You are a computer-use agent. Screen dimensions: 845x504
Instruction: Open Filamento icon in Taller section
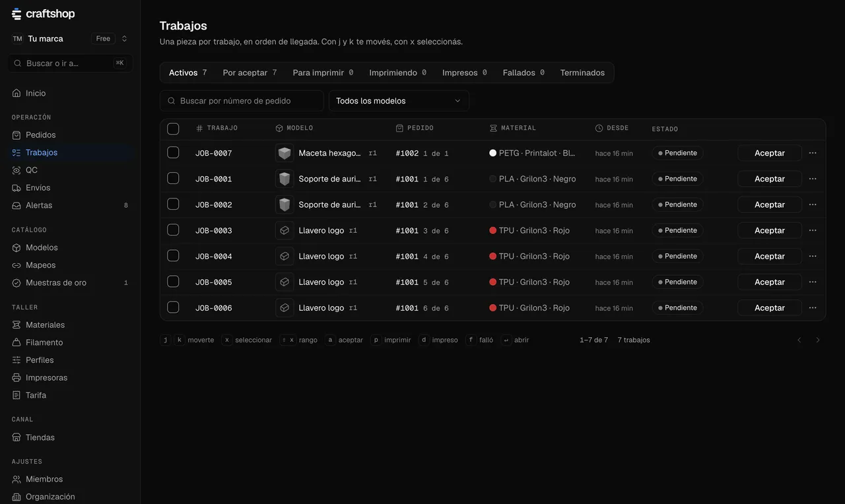point(17,342)
